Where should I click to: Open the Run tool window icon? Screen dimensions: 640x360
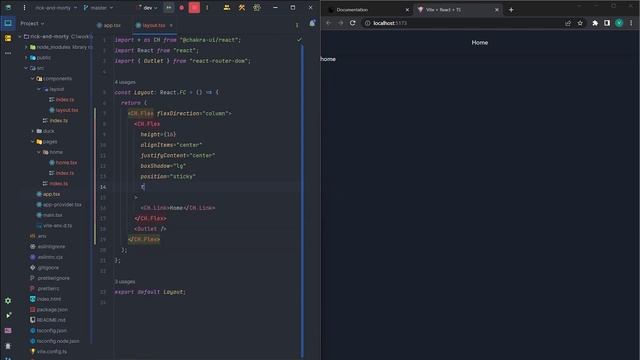[x=8, y=316]
